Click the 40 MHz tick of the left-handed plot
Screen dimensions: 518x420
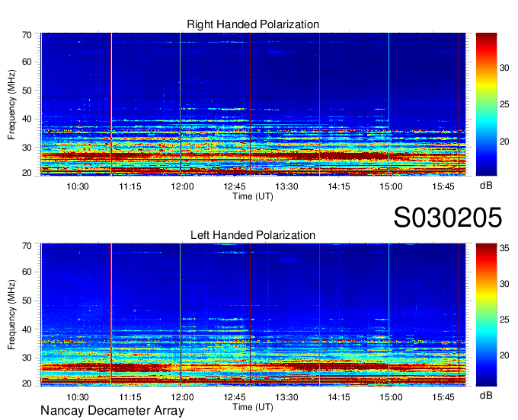tap(27, 329)
